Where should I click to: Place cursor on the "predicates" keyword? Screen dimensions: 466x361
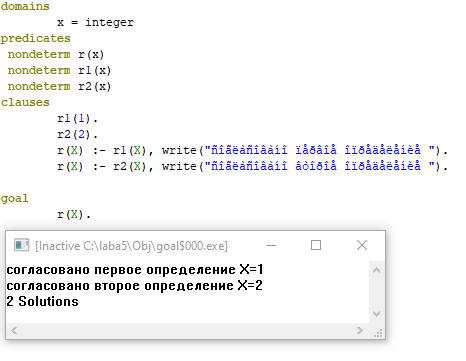35,38
